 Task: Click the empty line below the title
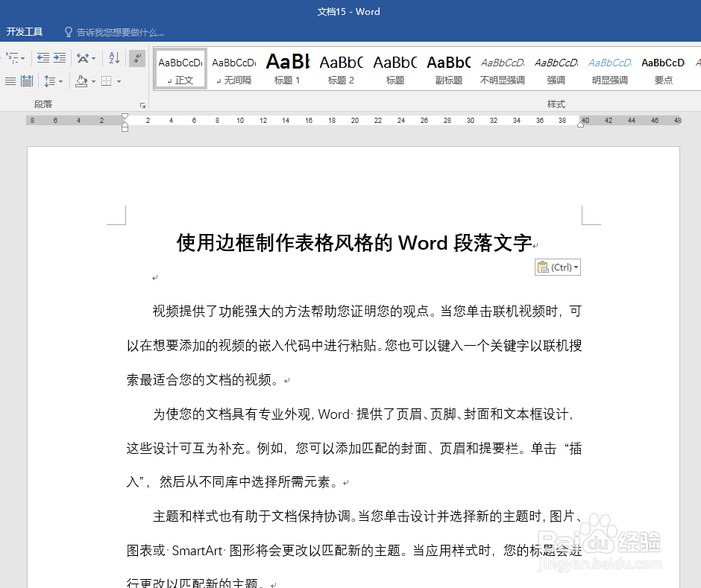(154, 277)
